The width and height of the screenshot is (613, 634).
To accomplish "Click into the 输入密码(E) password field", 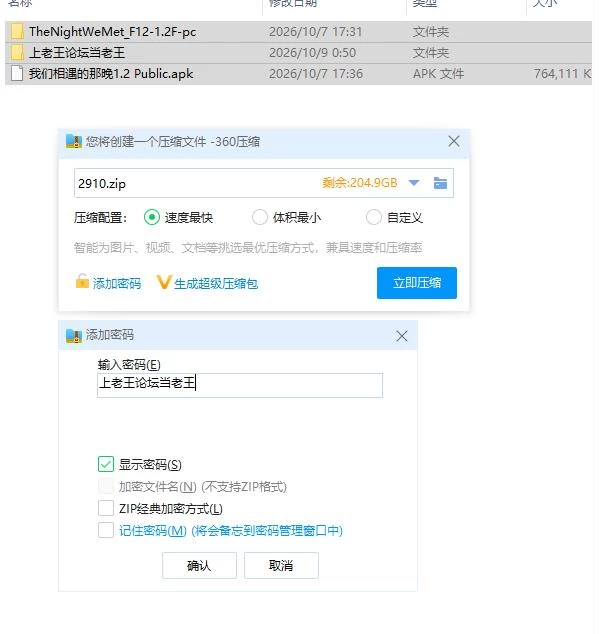I will [240, 385].
